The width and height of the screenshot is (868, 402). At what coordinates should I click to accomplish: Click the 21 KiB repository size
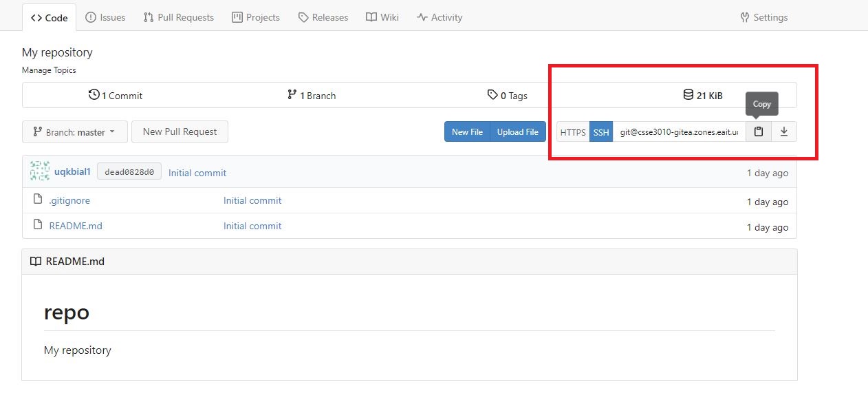(x=703, y=95)
